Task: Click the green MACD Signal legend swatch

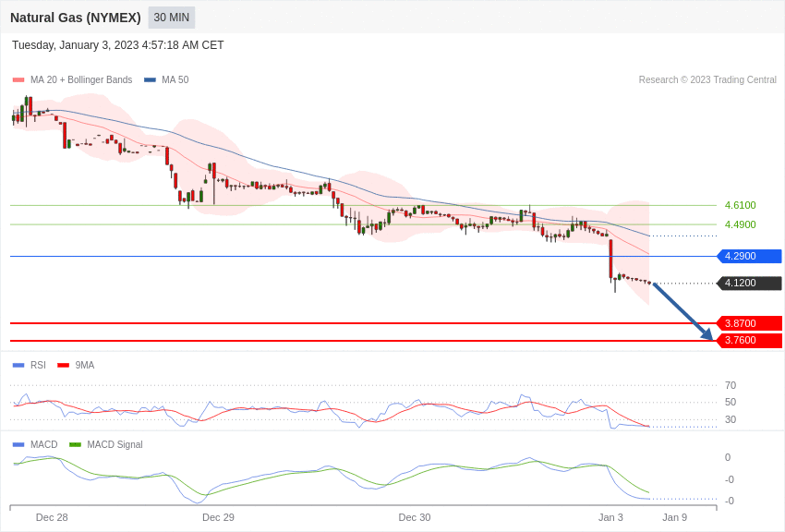Action: point(75,445)
